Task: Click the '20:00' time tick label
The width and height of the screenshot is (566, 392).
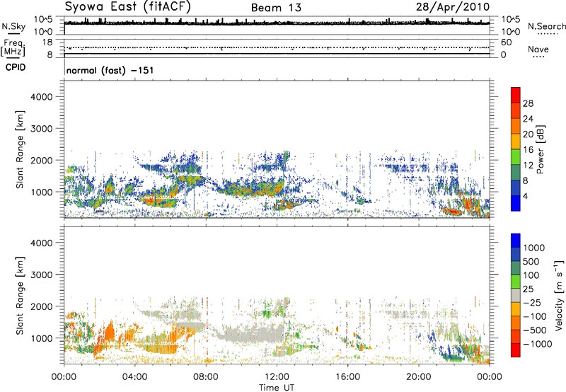Action: [419, 377]
